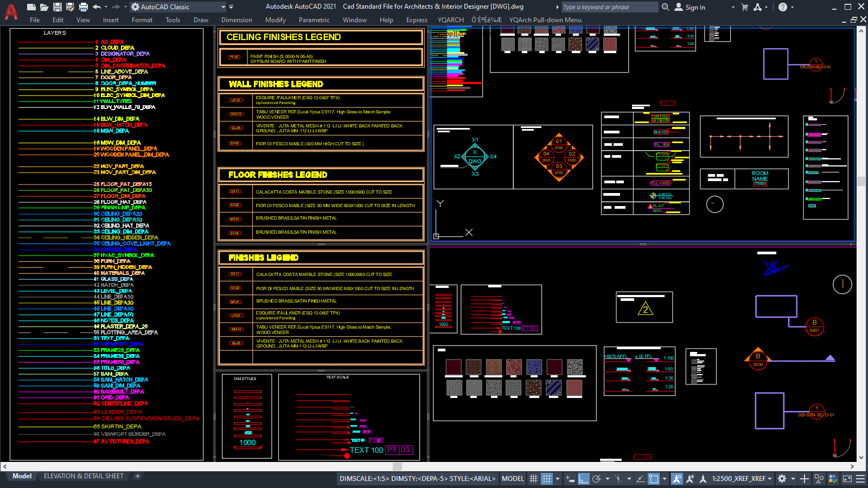Switch to the ELEVATION & DETAIL SHEET tab
The height and width of the screenshot is (488, 868).
pos(82,476)
